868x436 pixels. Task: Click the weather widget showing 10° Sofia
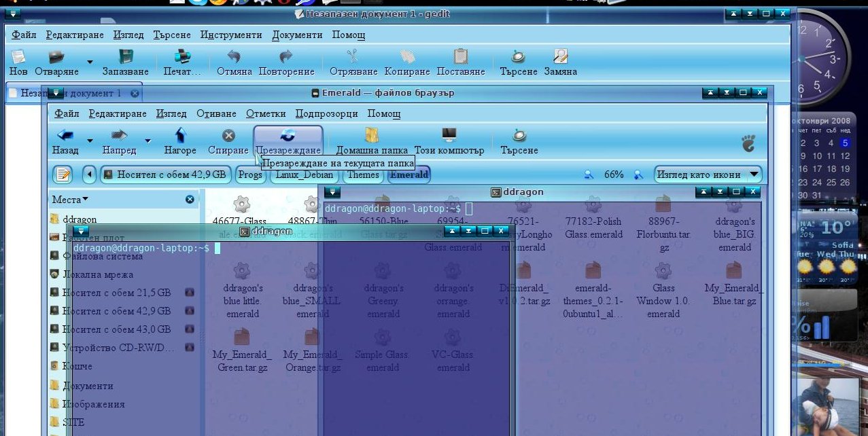click(824, 249)
